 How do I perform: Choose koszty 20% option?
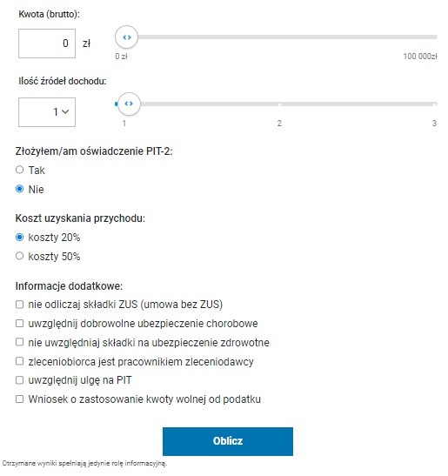[20, 237]
